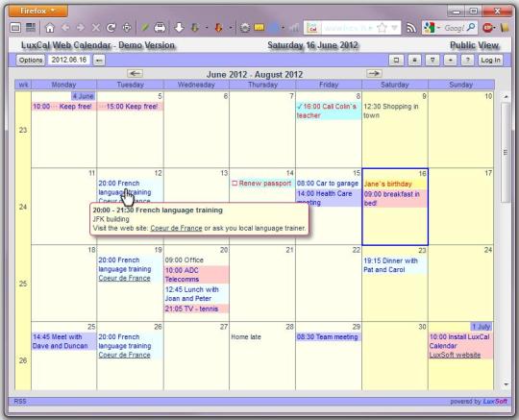Click the browser forward arrow icon

pos(81,28)
